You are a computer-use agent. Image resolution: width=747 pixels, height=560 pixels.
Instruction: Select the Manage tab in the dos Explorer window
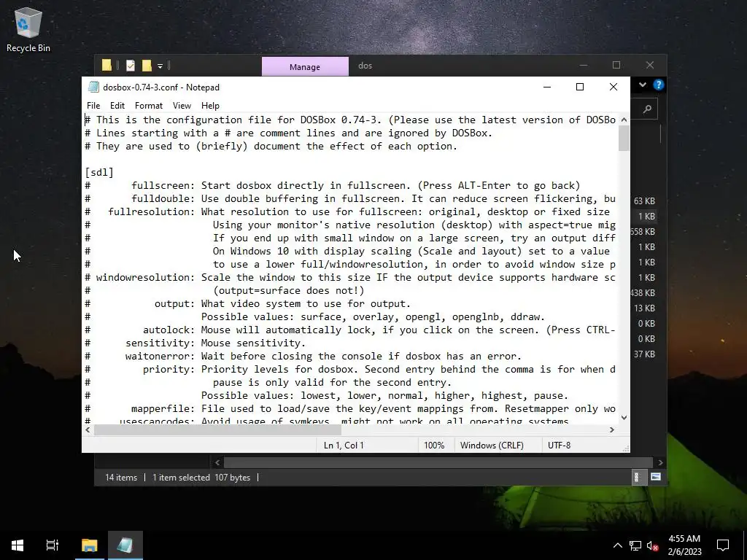[305, 66]
